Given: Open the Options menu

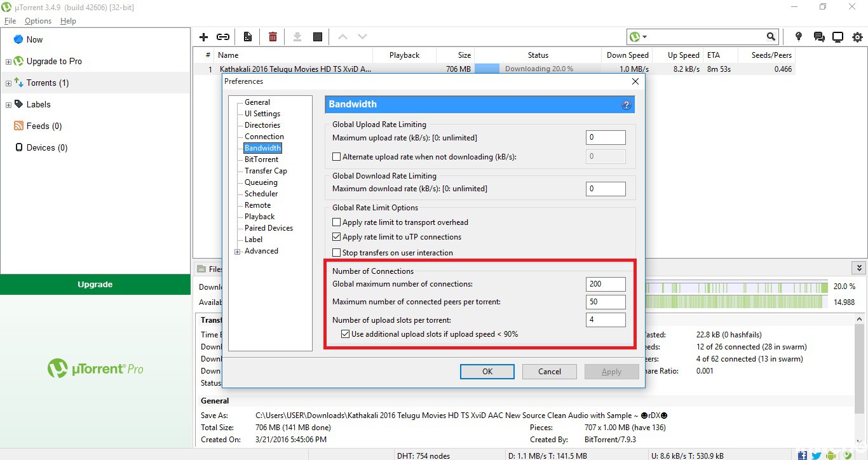Looking at the screenshot, I should click(38, 21).
